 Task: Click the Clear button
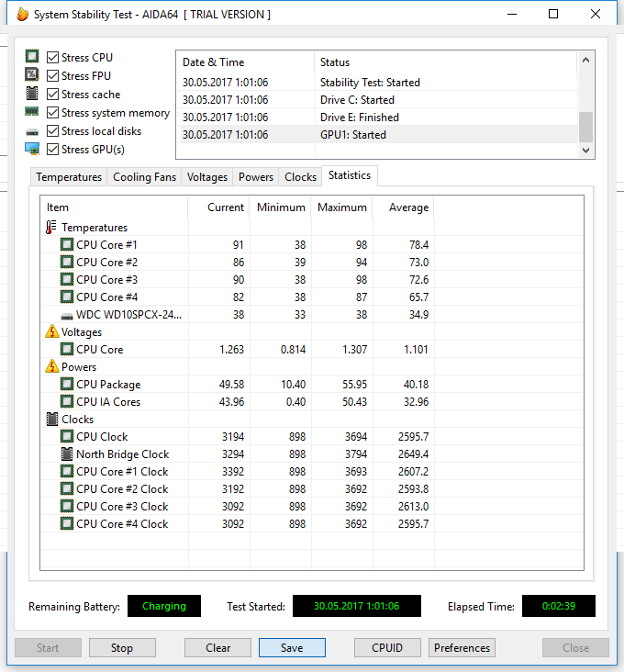pos(217,647)
